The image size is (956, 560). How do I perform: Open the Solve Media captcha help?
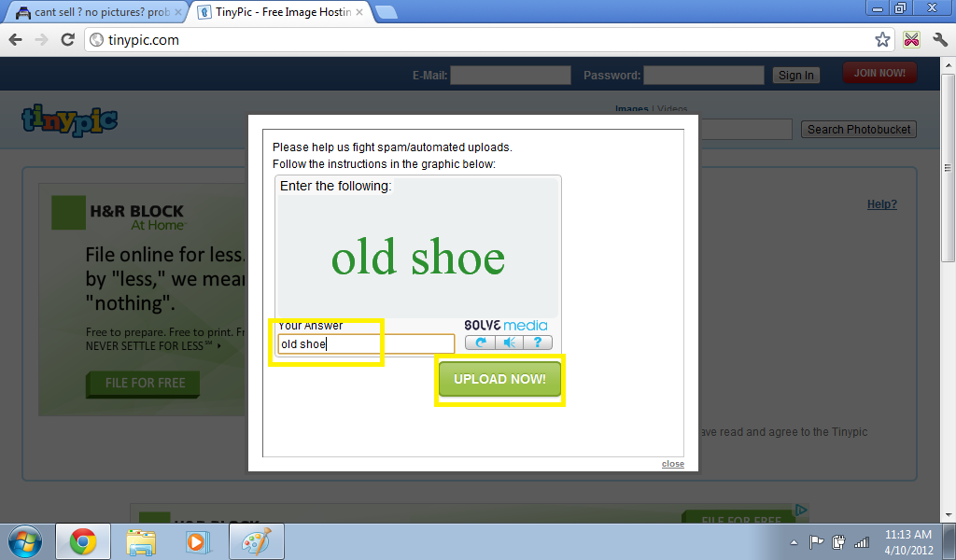click(538, 343)
